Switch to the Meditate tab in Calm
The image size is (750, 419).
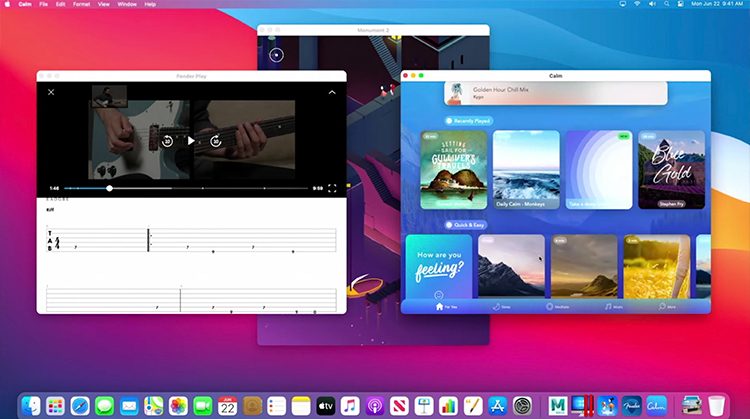tap(558, 307)
